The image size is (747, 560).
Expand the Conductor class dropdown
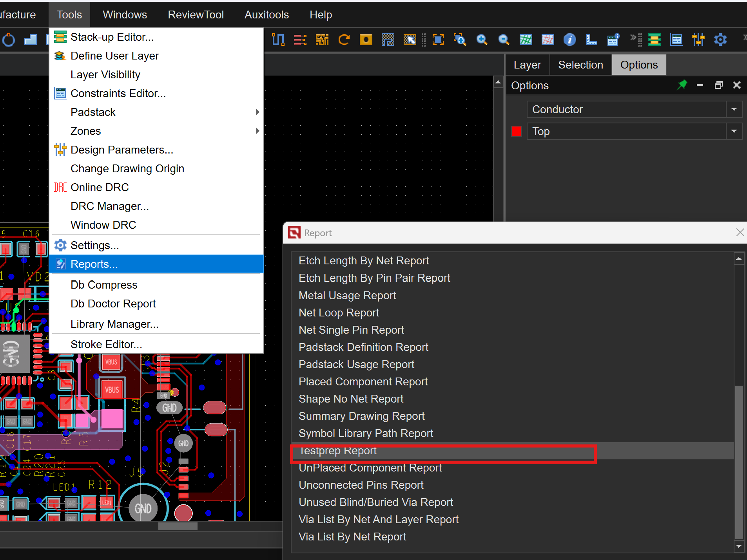pyautogui.click(x=734, y=109)
